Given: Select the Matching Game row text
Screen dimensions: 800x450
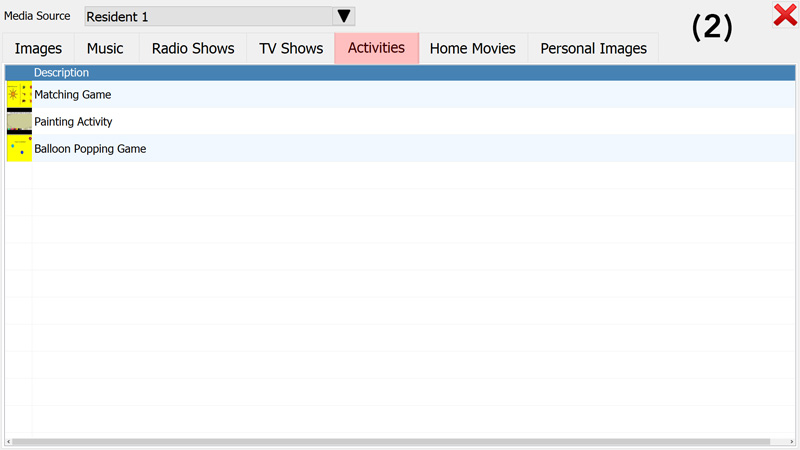Looking at the screenshot, I should pyautogui.click(x=73, y=95).
